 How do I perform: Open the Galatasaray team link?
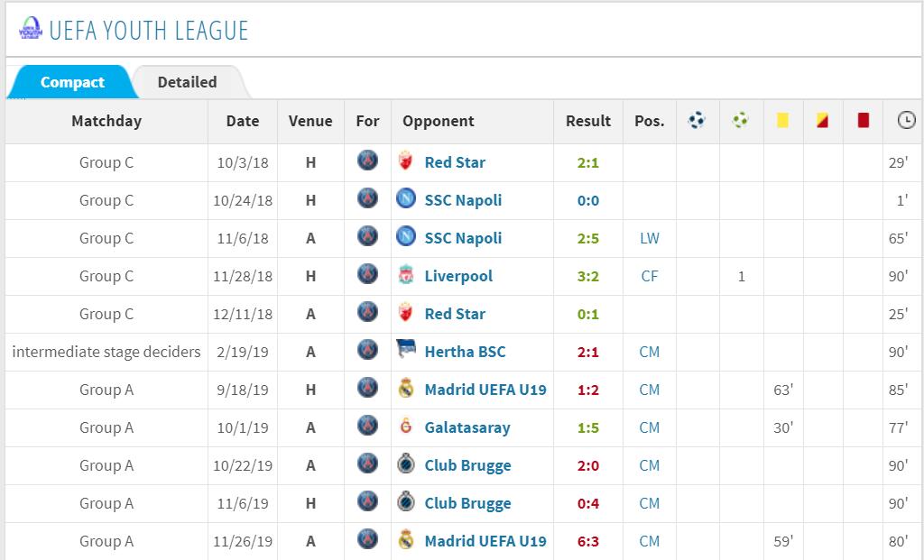[x=467, y=427]
